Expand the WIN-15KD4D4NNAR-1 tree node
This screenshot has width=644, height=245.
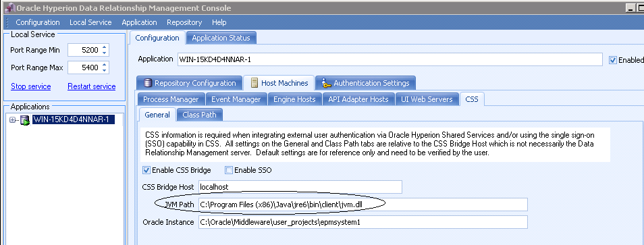coord(12,120)
